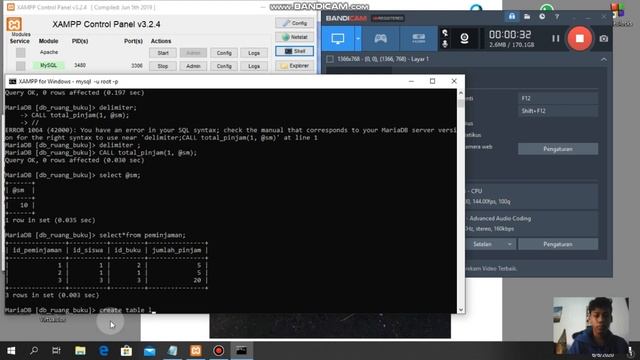Open the screen recording mode dropdown arrow
The image size is (640, 360).
tap(358, 39)
